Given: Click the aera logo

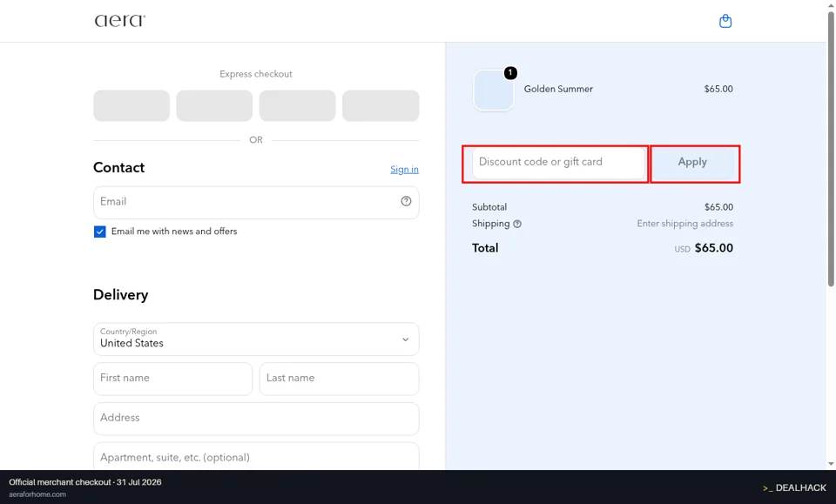Looking at the screenshot, I should tap(120, 21).
